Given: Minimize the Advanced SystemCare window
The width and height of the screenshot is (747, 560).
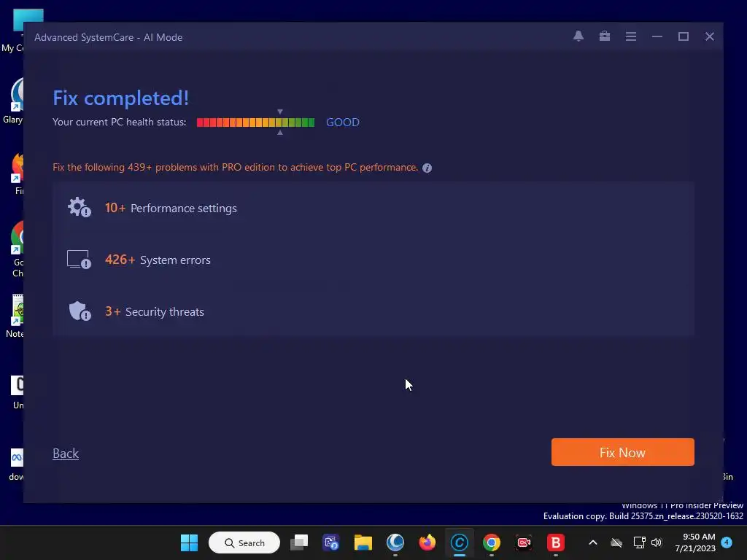Looking at the screenshot, I should pos(657,36).
